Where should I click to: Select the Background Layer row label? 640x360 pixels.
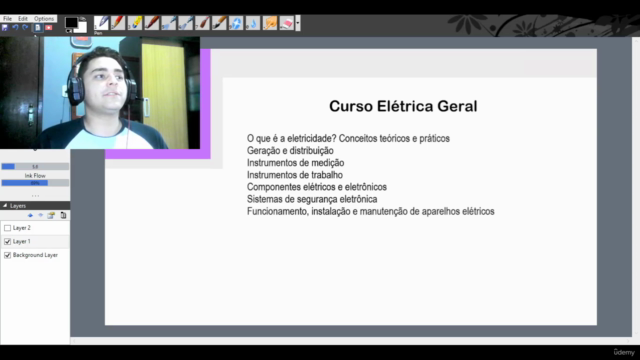pos(35,255)
